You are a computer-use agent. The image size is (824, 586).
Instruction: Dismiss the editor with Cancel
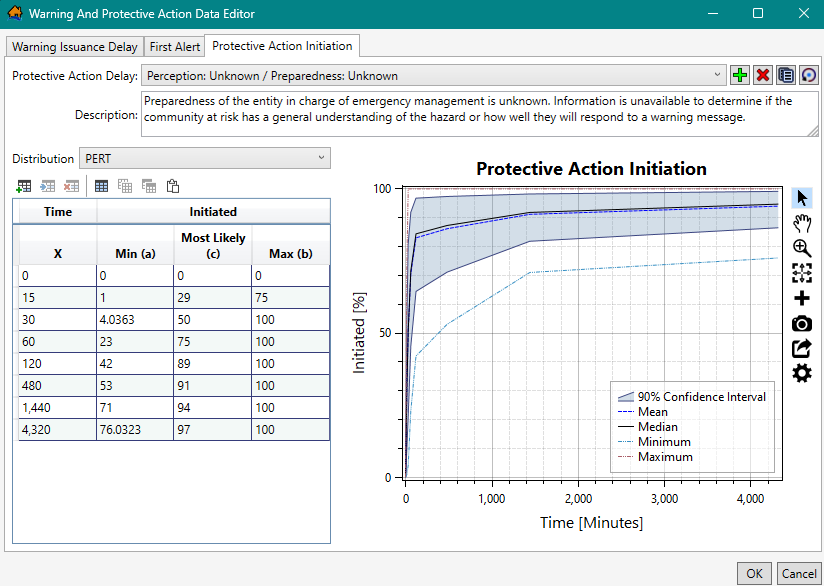(799, 573)
